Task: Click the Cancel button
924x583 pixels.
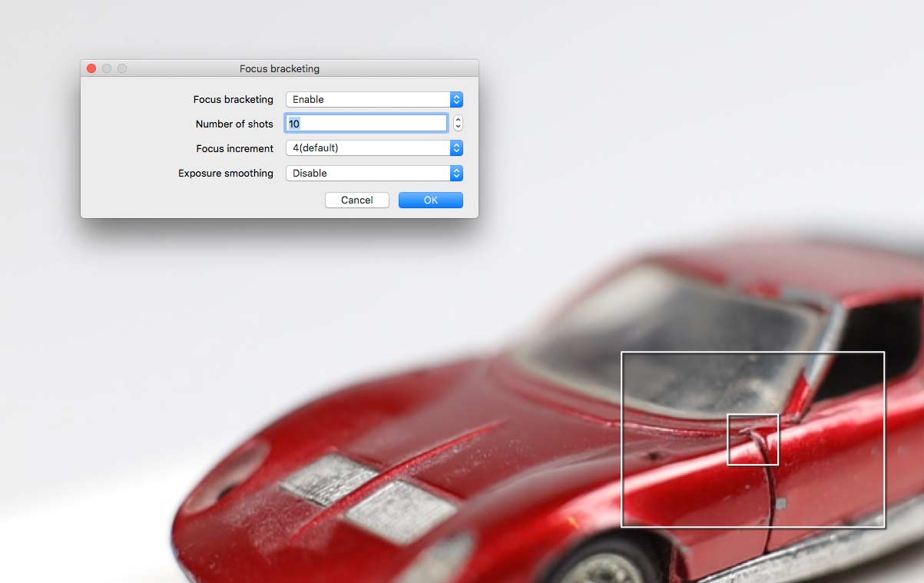Action: (x=357, y=200)
